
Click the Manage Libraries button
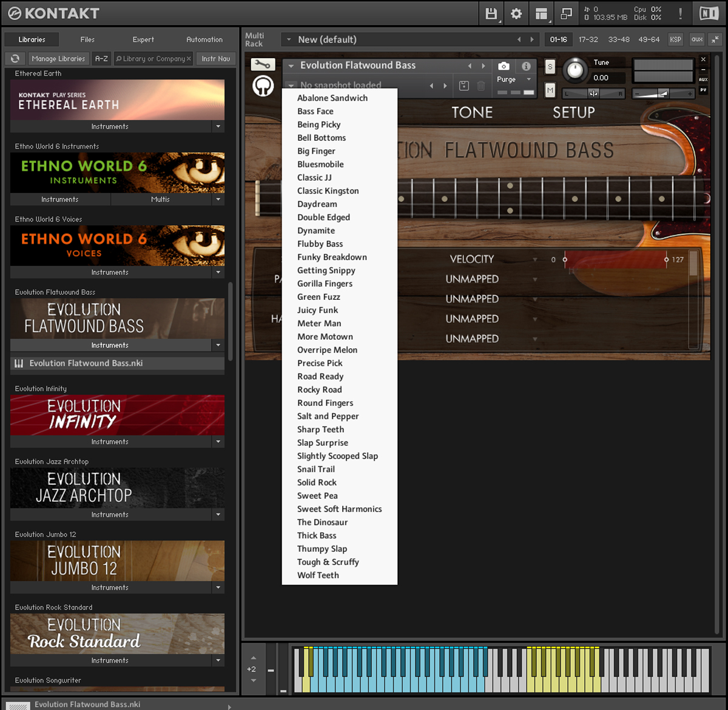point(58,59)
